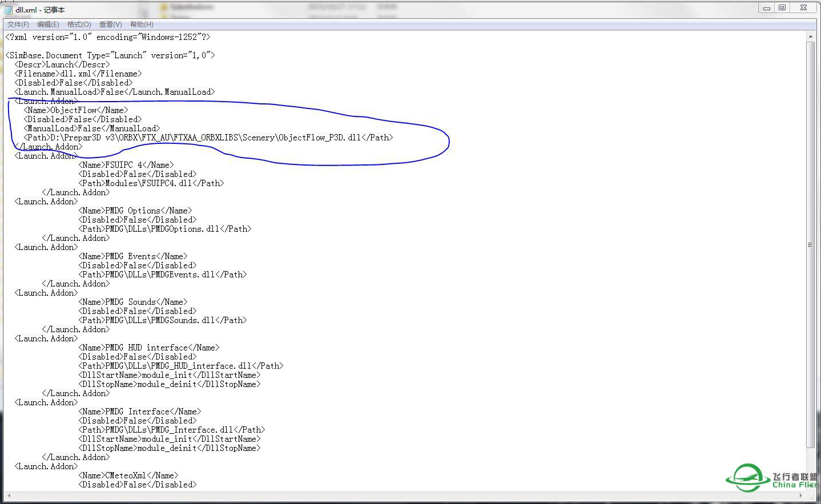The image size is (821, 504).
Task: Click the PMDG_Interface.dll path line
Action: [x=172, y=430]
